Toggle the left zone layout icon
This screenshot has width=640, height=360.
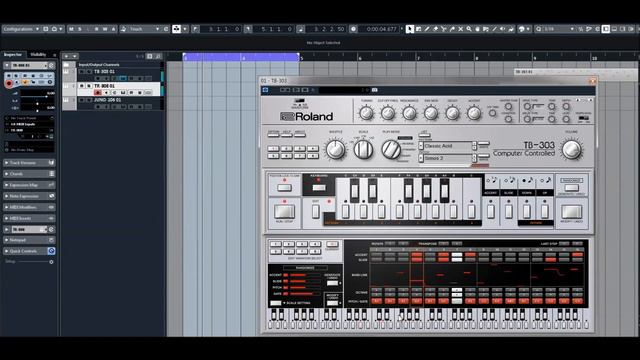coord(606,29)
